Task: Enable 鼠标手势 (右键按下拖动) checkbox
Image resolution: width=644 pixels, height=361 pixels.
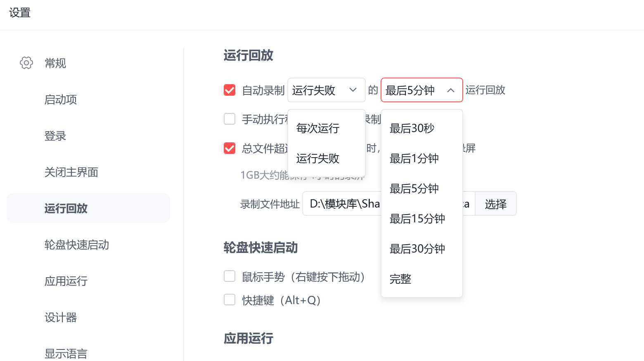Action: click(230, 276)
